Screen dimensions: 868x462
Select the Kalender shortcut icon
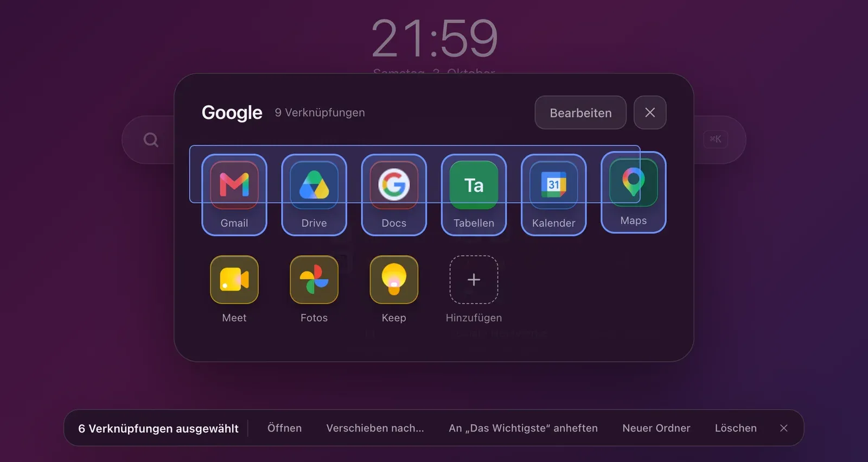(x=553, y=185)
